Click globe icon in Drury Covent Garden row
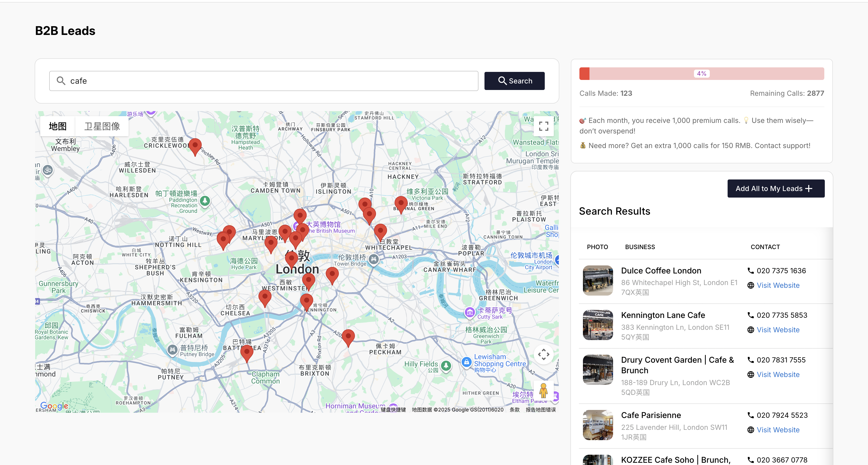This screenshot has height=465, width=868. pyautogui.click(x=750, y=375)
